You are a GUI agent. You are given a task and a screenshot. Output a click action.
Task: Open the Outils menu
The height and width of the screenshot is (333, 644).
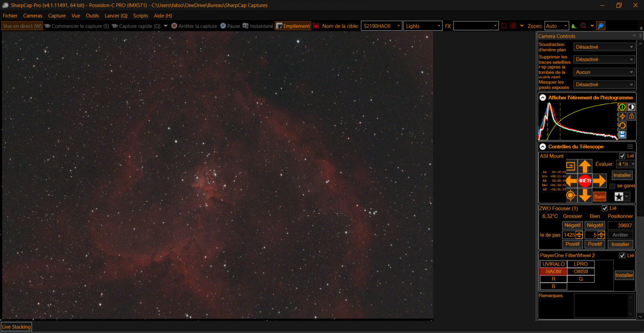point(92,16)
